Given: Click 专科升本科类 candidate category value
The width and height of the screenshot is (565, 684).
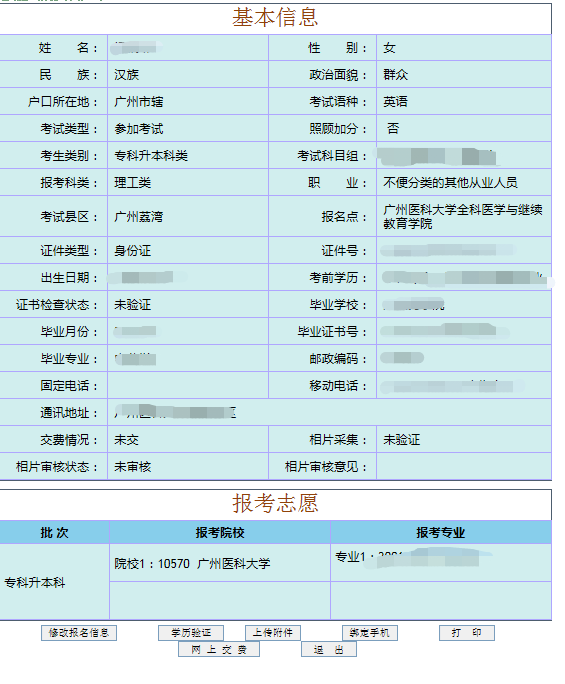Looking at the screenshot, I should 151,156.
